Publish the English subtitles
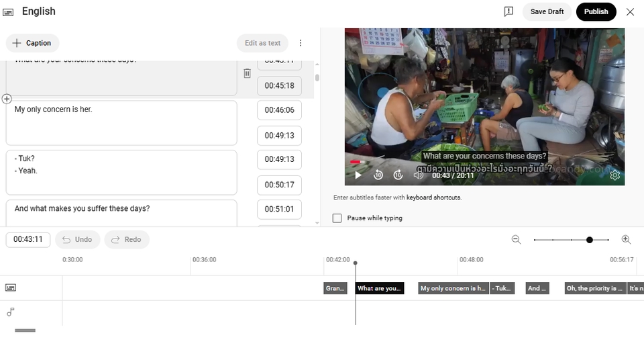 point(596,12)
